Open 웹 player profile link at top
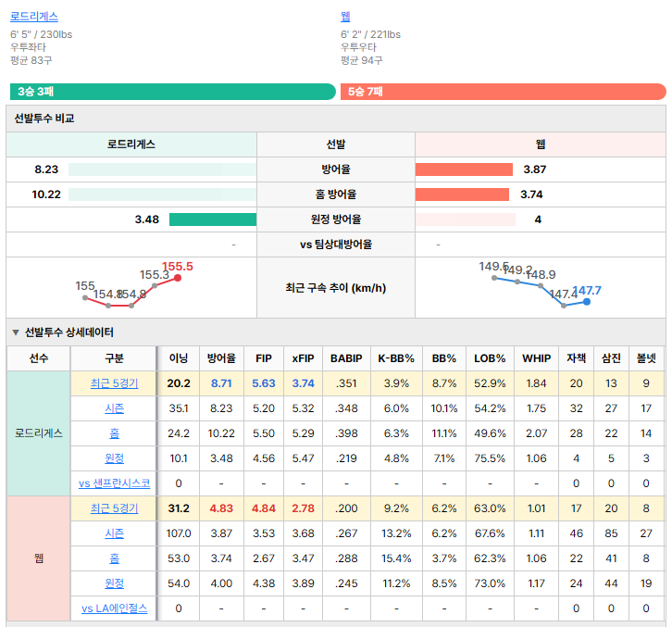 (x=345, y=17)
